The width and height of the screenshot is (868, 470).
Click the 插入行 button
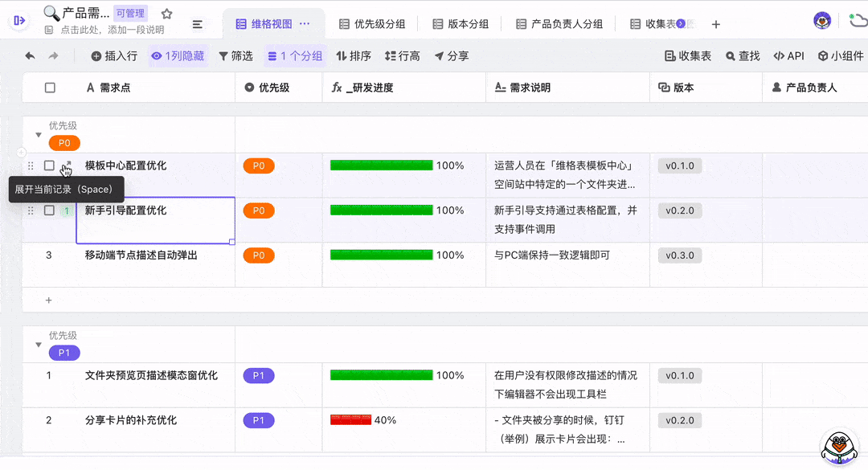click(113, 56)
